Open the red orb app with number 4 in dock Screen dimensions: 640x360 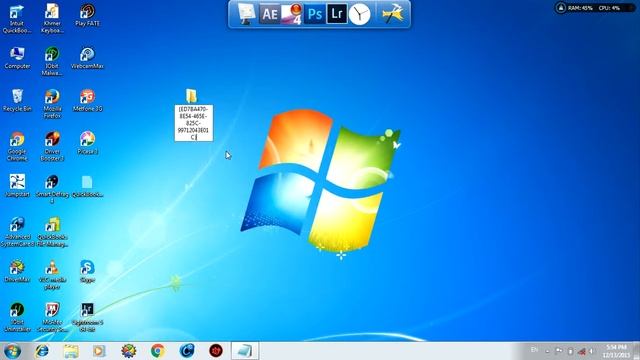[292, 14]
